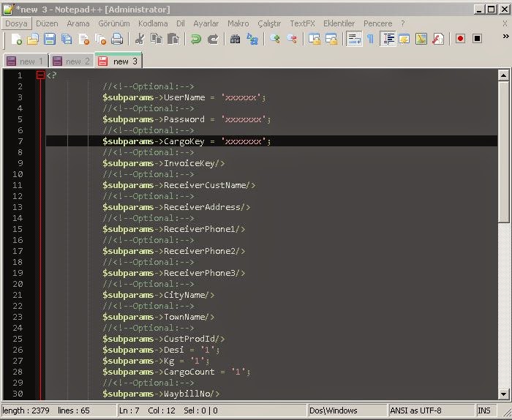Click the TownName line of code
The image size is (512, 420).
tap(159, 317)
